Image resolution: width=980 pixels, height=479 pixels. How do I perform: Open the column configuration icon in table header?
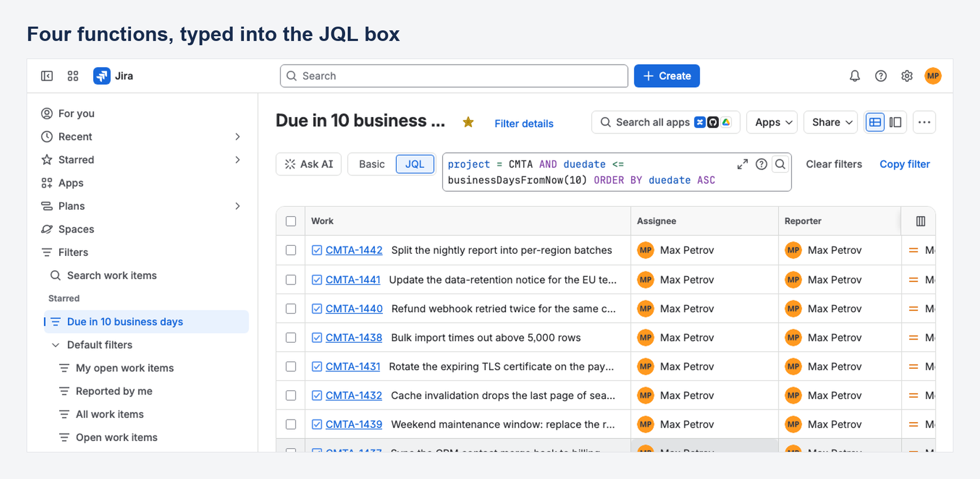point(921,221)
